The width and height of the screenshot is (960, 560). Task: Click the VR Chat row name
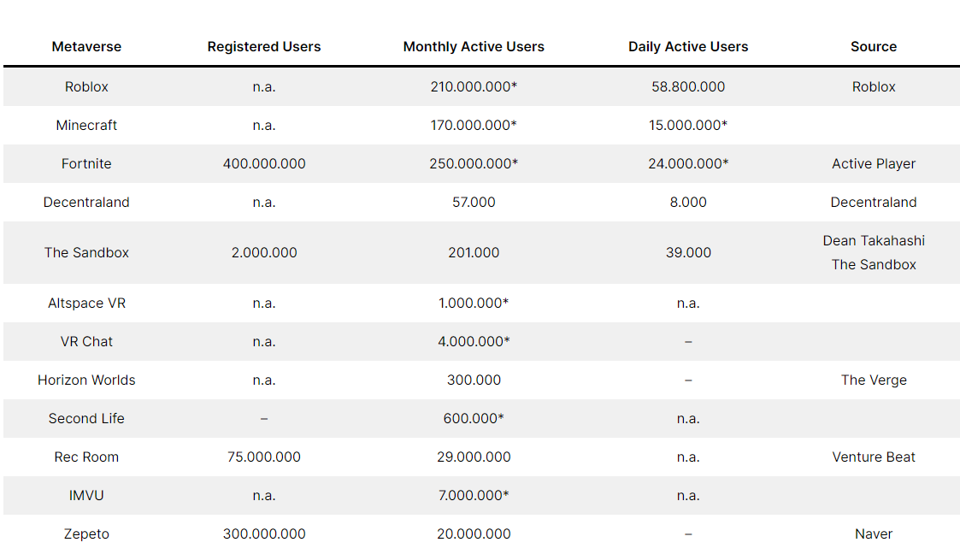coord(86,342)
